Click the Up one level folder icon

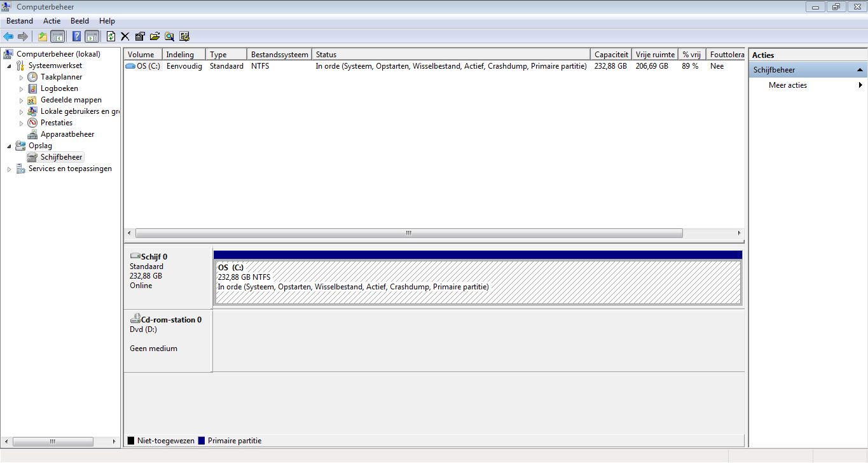[43, 36]
